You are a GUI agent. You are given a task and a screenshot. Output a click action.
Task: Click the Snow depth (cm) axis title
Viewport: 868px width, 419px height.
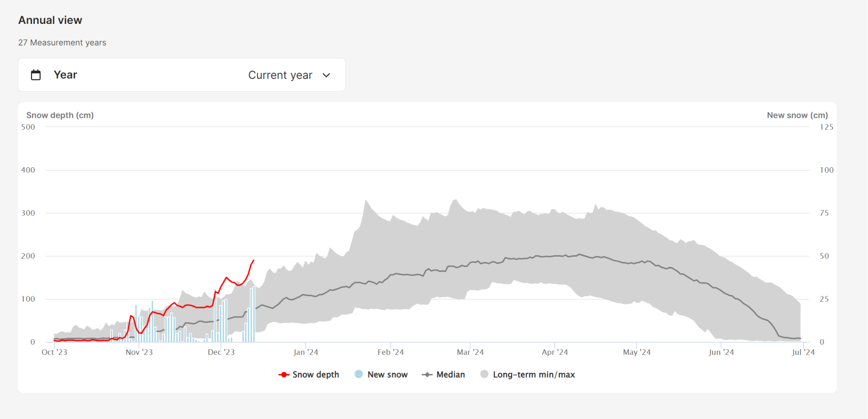[60, 115]
